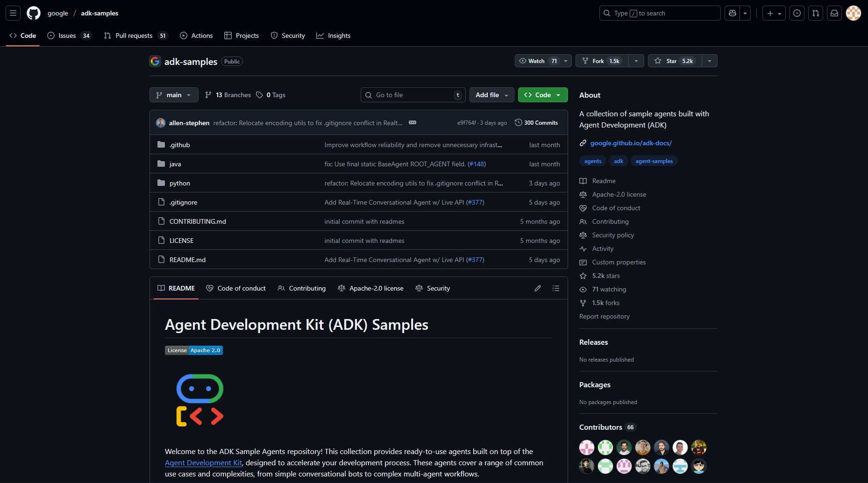Open your pull requests icon in header
This screenshot has width=868, height=483.
(816, 13)
